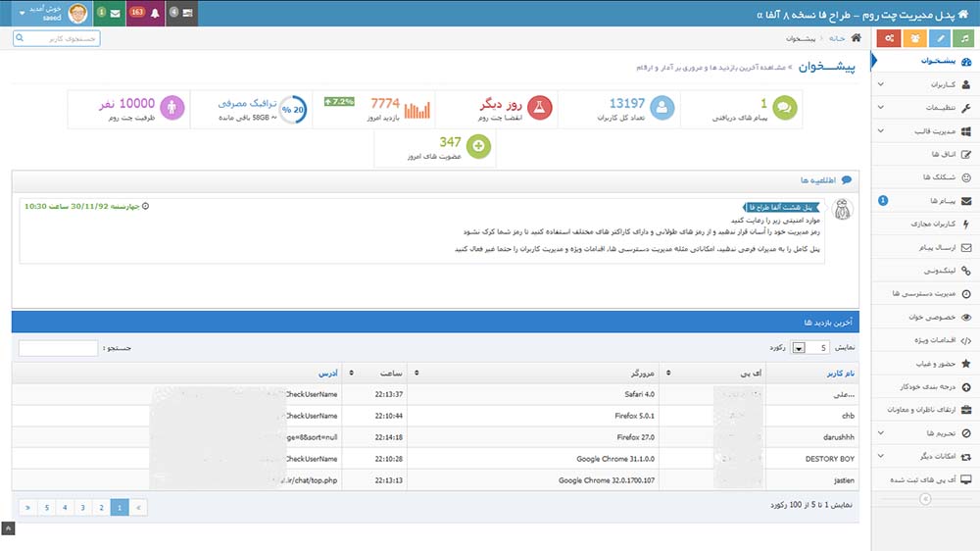Viewport: 980px width, 551px height.
Task: Open the saeed user profile dropdown
Action: [x=53, y=13]
